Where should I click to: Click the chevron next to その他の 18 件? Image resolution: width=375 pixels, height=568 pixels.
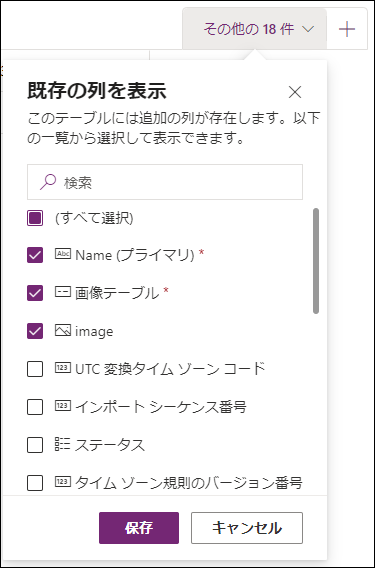(308, 29)
